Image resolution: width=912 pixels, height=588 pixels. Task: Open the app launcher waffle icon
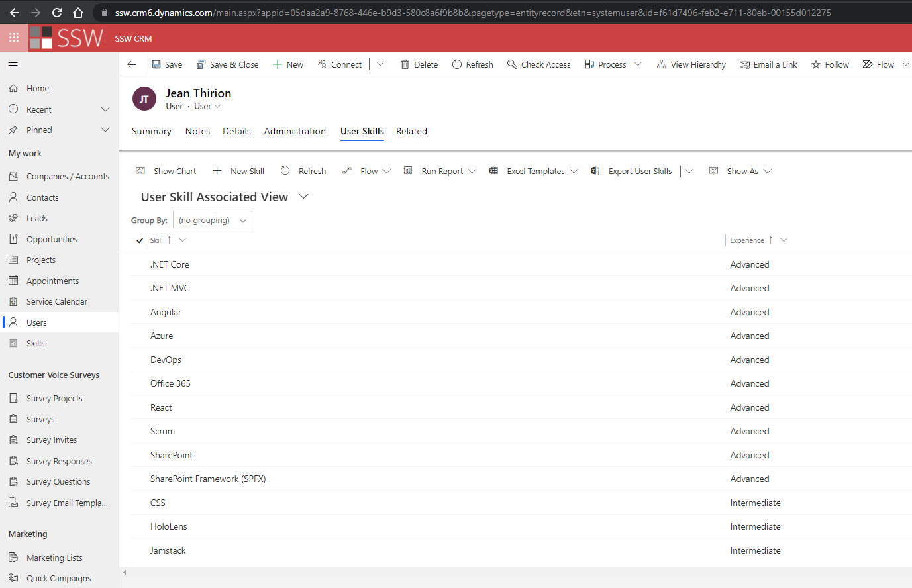(14, 38)
